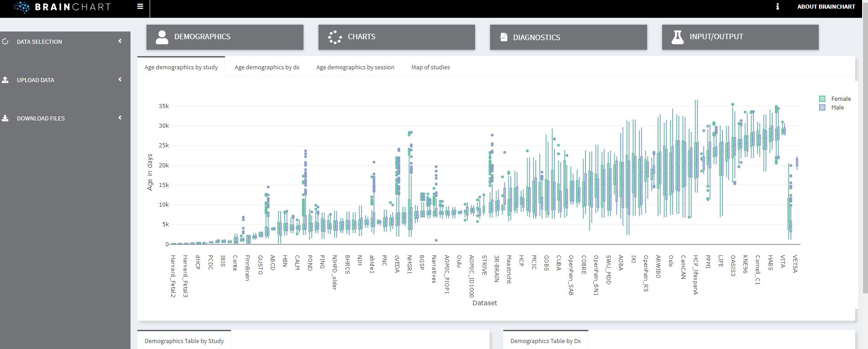The width and height of the screenshot is (868, 349).
Task: Click the Diagnostics document icon
Action: [x=503, y=37]
